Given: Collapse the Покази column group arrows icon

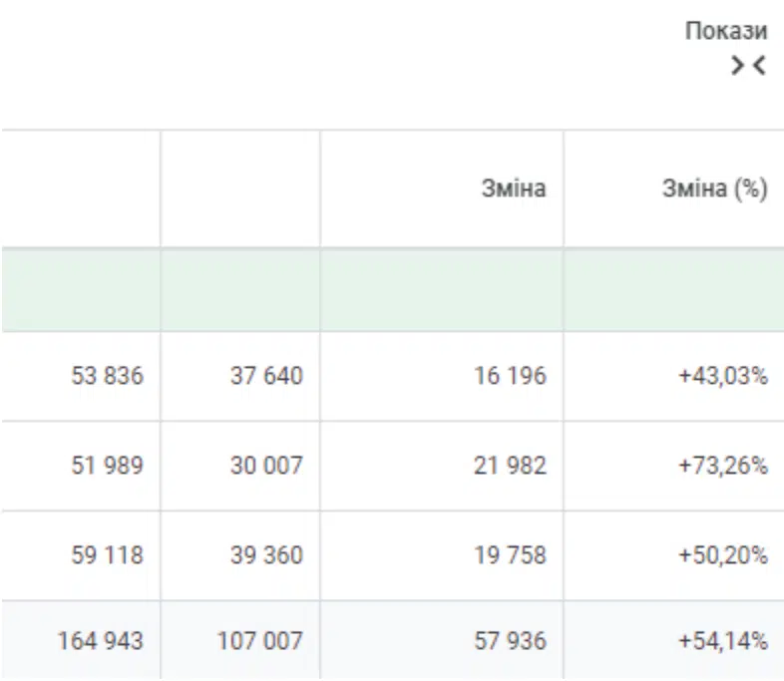Looking at the screenshot, I should [x=748, y=66].
